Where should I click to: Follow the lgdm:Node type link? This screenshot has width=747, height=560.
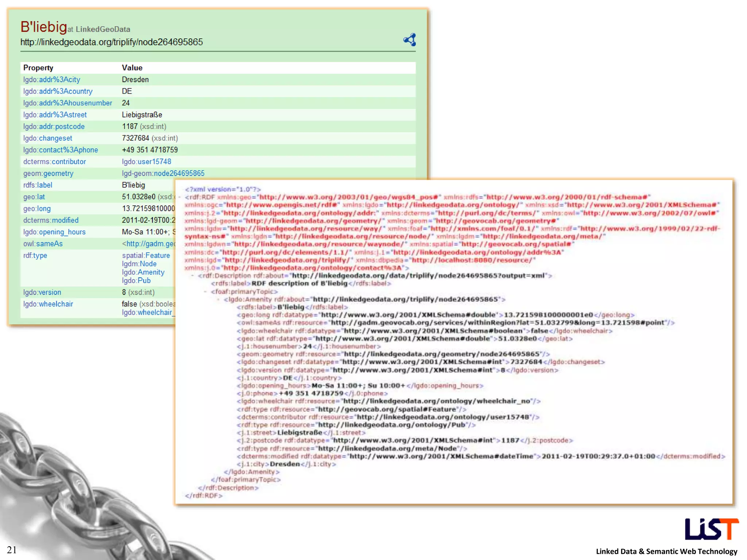139,264
